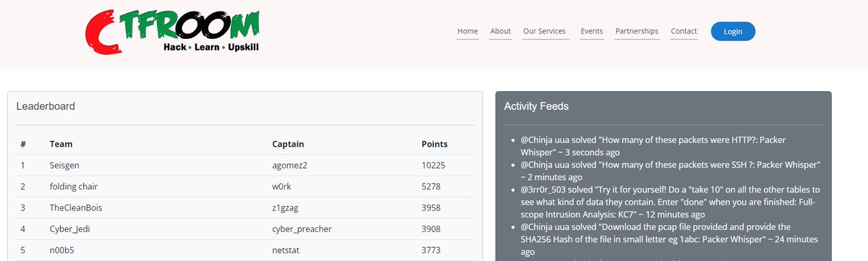Select team Cyber_Jedi
Screen dimensions: 868x261
(70, 229)
